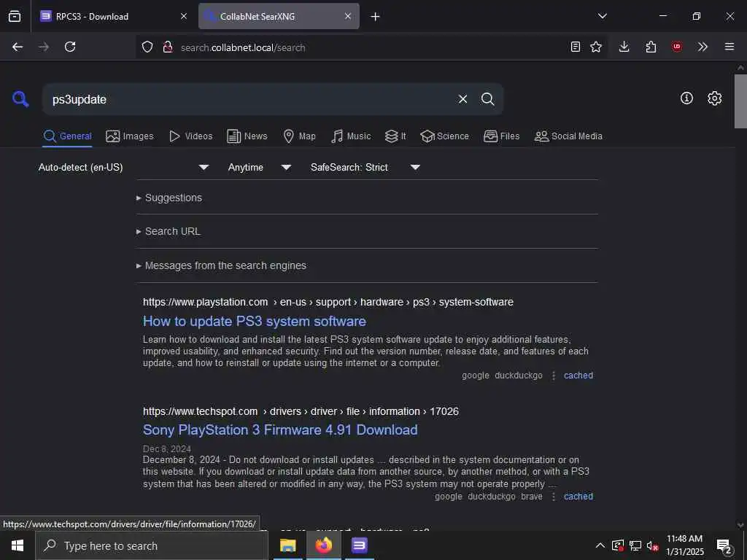Click the address bar URL field
The image size is (747, 560).
click(371, 47)
